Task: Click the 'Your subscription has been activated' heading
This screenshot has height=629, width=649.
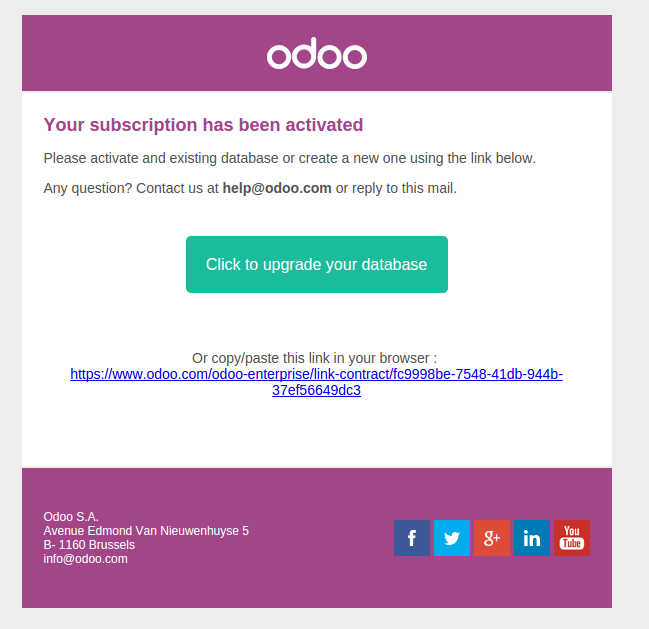Action: tap(203, 125)
